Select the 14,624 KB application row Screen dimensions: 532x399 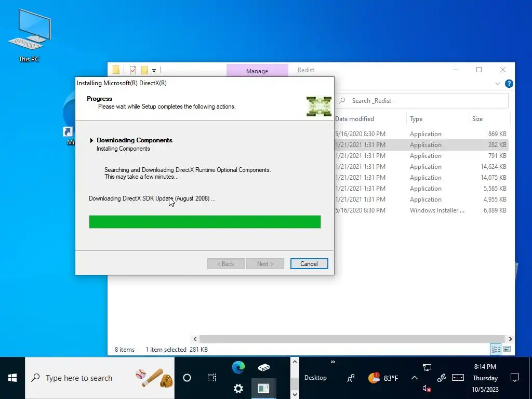422,167
